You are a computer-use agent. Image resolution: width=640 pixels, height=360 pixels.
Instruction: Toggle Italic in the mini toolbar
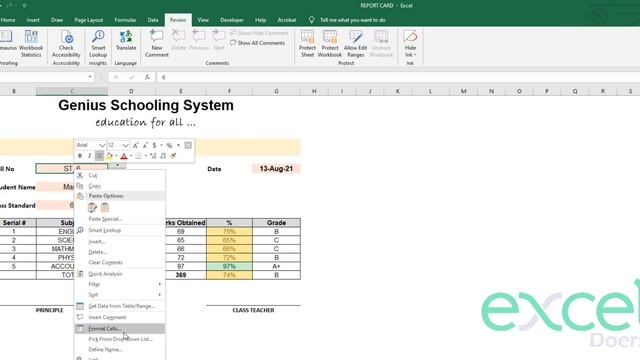[89, 156]
